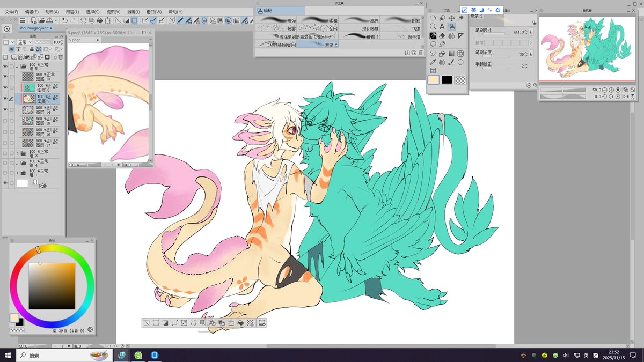Click Undo arrow in command bar

(x=64, y=20)
